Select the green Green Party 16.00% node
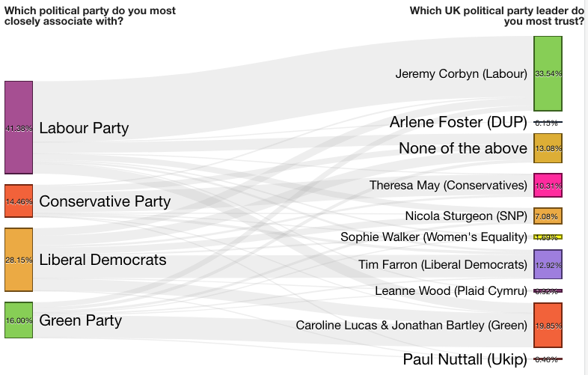The width and height of the screenshot is (588, 375). (19, 320)
